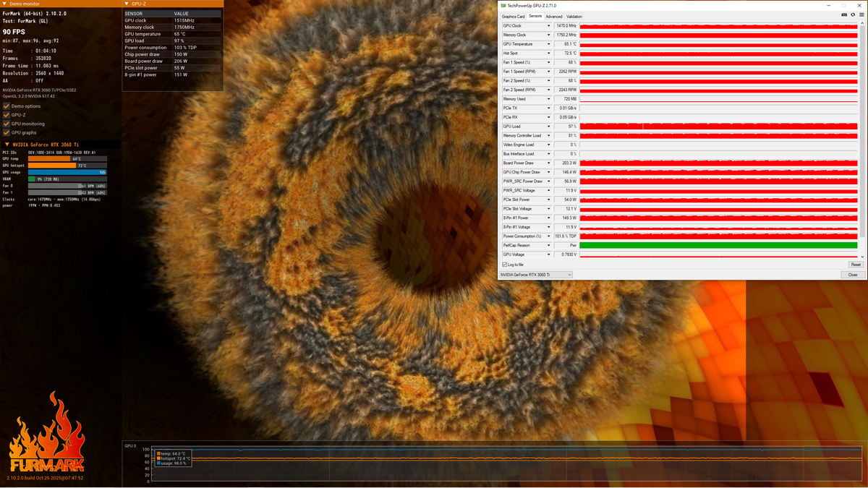Uncheck the Demo options checkbox
868x488 pixels.
[x=7, y=106]
